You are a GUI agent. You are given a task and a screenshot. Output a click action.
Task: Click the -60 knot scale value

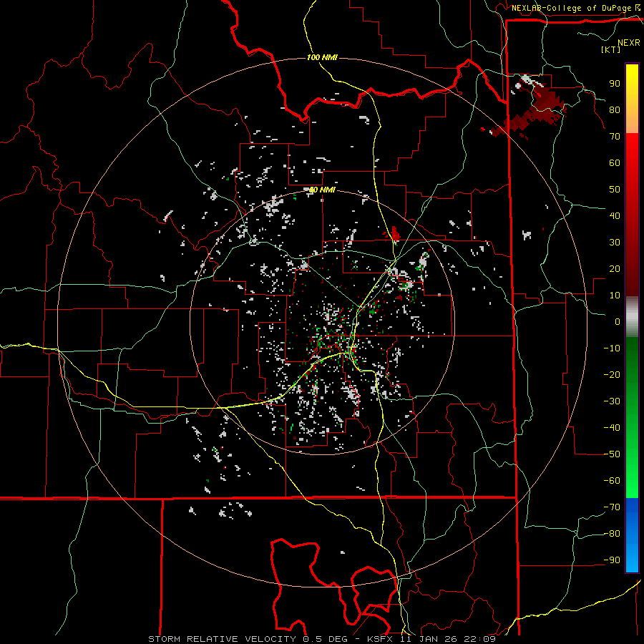(612, 481)
